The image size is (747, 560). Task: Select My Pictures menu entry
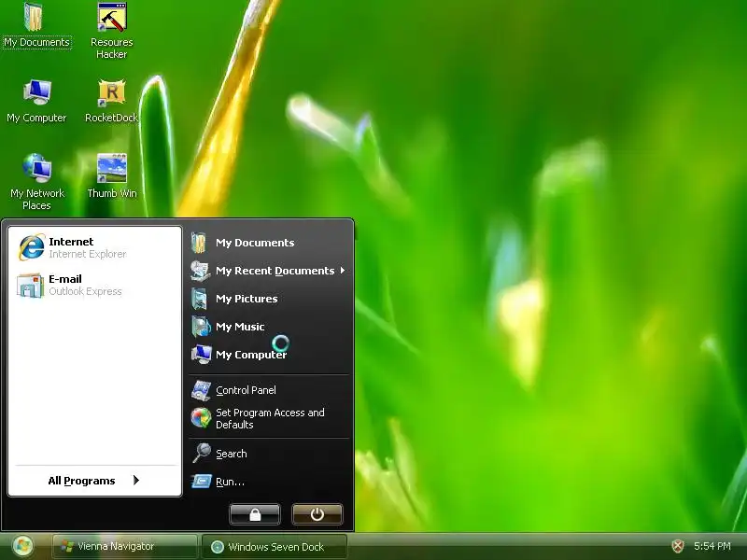[269, 299]
